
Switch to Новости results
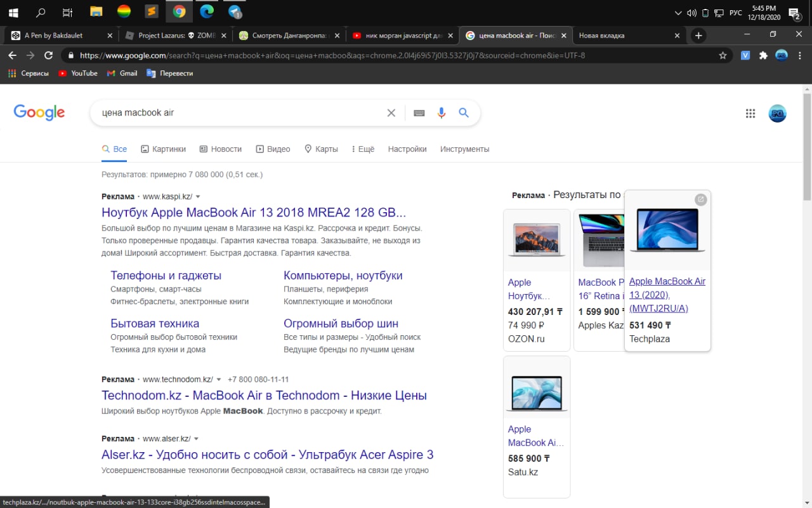220,149
